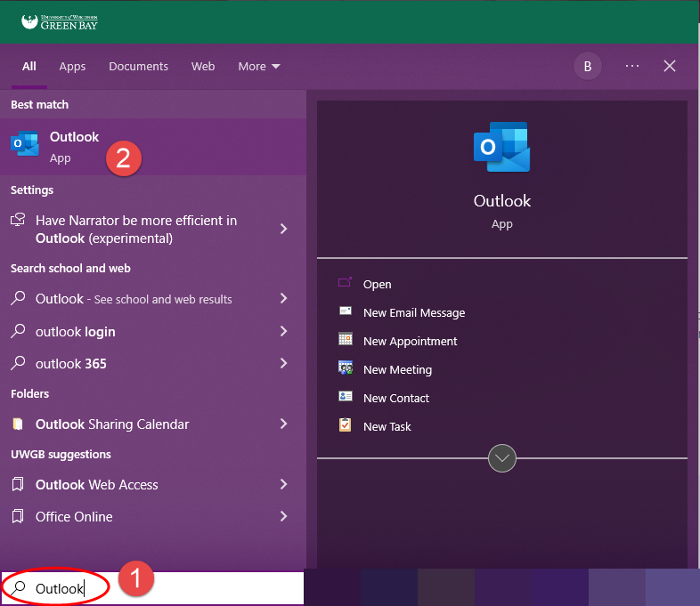Expand more actions with the down chevron circle
The height and width of the screenshot is (606, 700).
(x=502, y=458)
